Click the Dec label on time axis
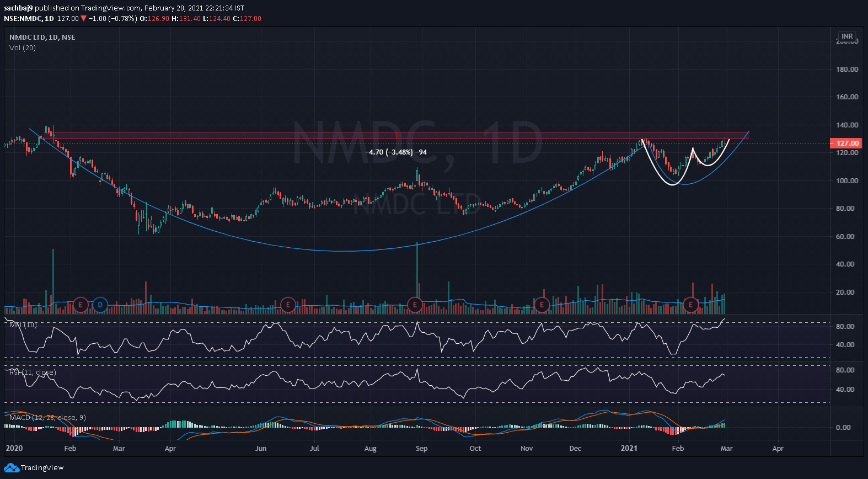Screen dimensions: 868x479 pyautogui.click(x=575, y=448)
